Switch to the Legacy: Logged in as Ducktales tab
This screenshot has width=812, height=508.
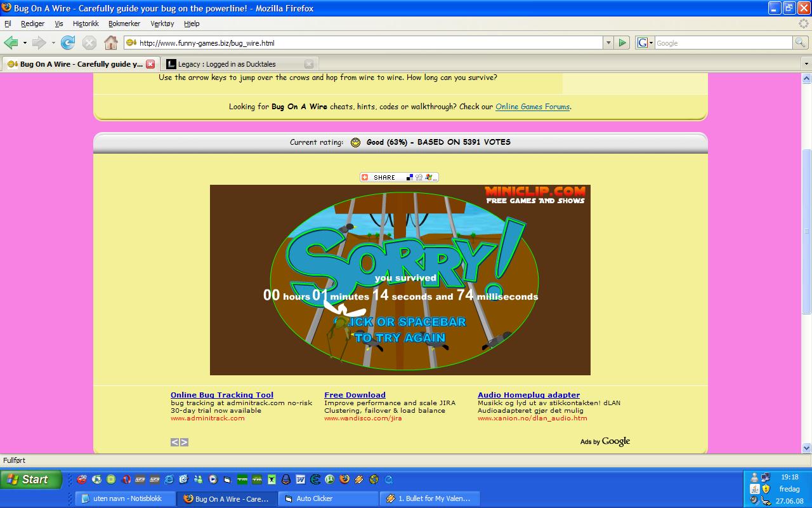(239, 64)
